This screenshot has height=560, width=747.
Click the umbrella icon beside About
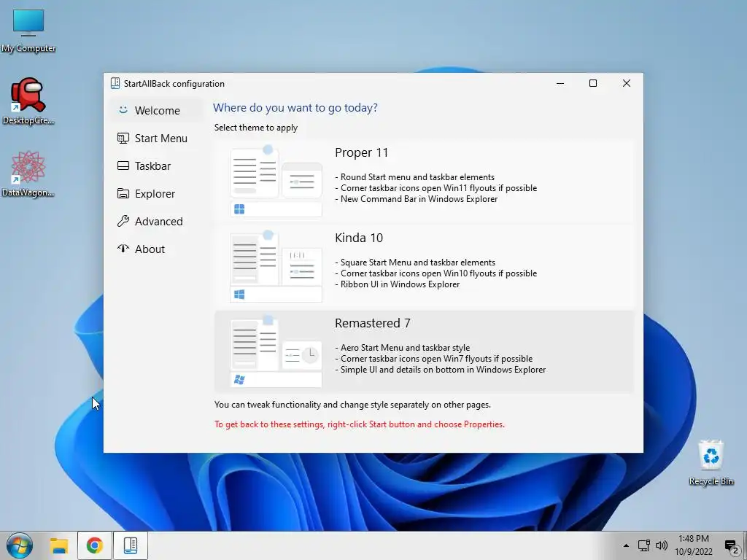point(123,248)
